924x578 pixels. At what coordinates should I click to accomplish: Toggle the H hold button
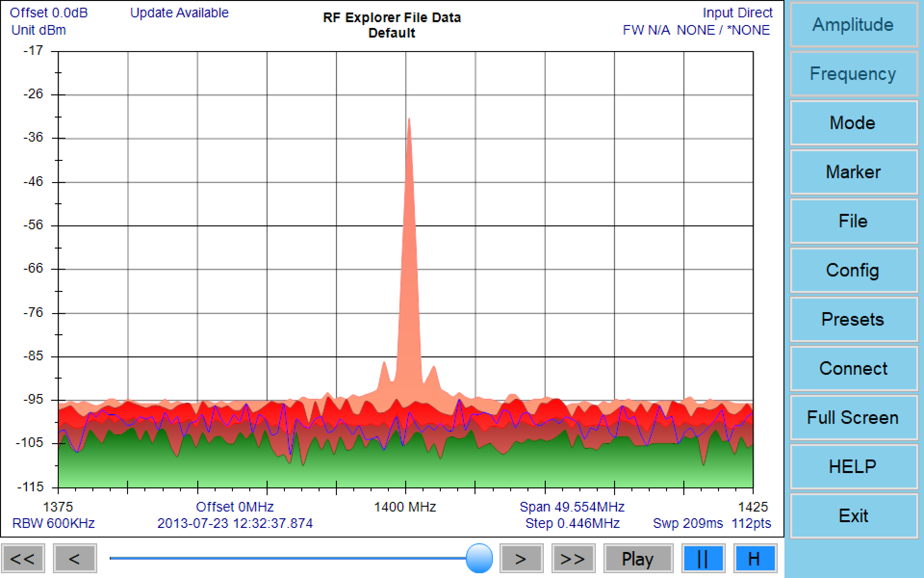(755, 559)
